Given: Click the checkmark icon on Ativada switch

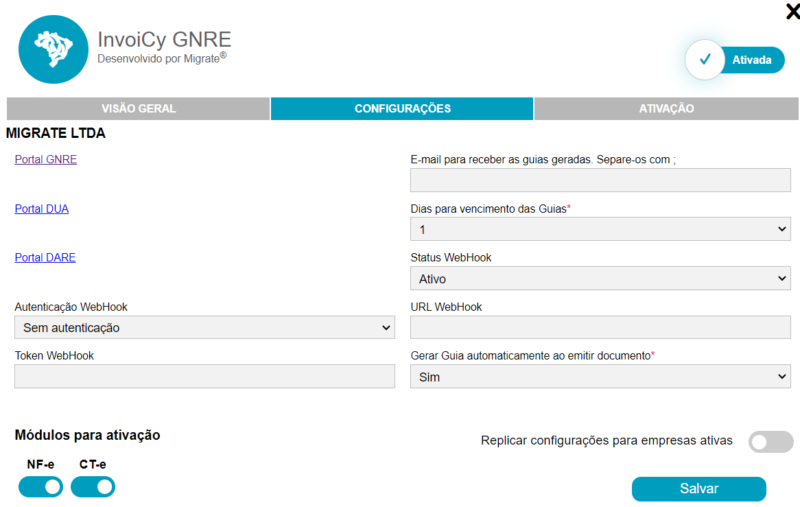Looking at the screenshot, I should pos(705,60).
